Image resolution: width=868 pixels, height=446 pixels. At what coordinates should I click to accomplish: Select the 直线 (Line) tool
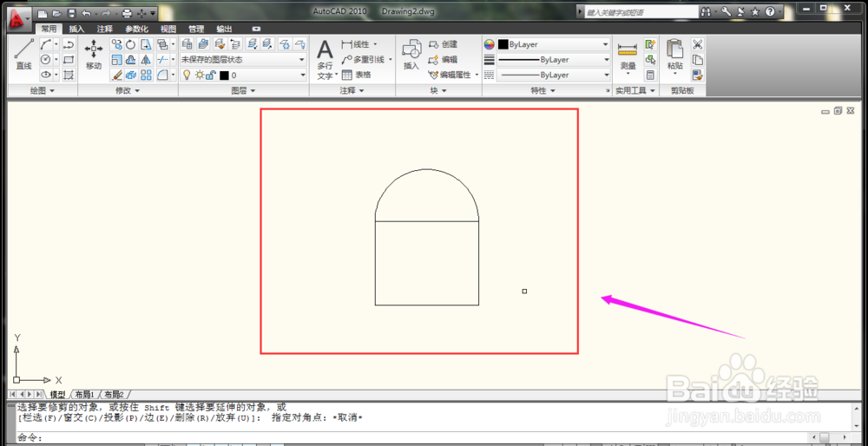(x=23, y=55)
